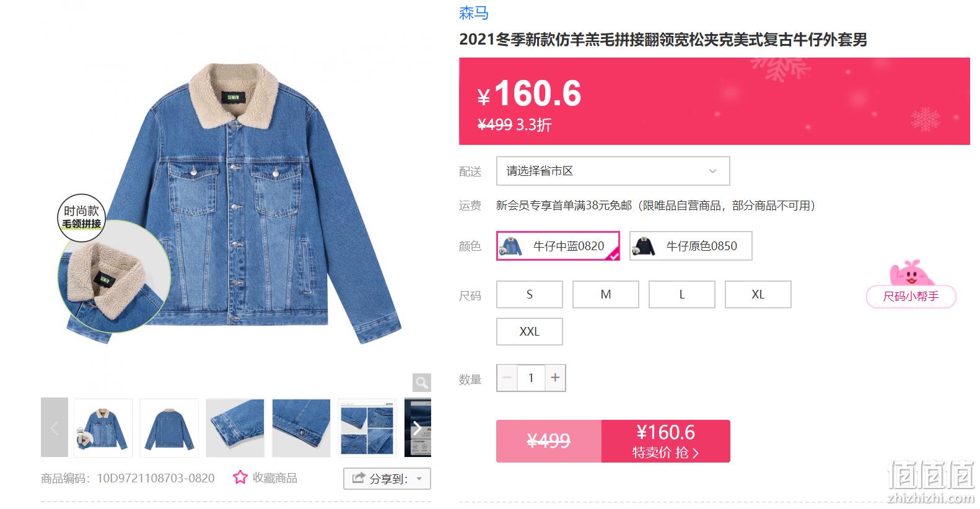Select color 牛仔中蓝0820
This screenshot has width=980, height=509.
558,246
